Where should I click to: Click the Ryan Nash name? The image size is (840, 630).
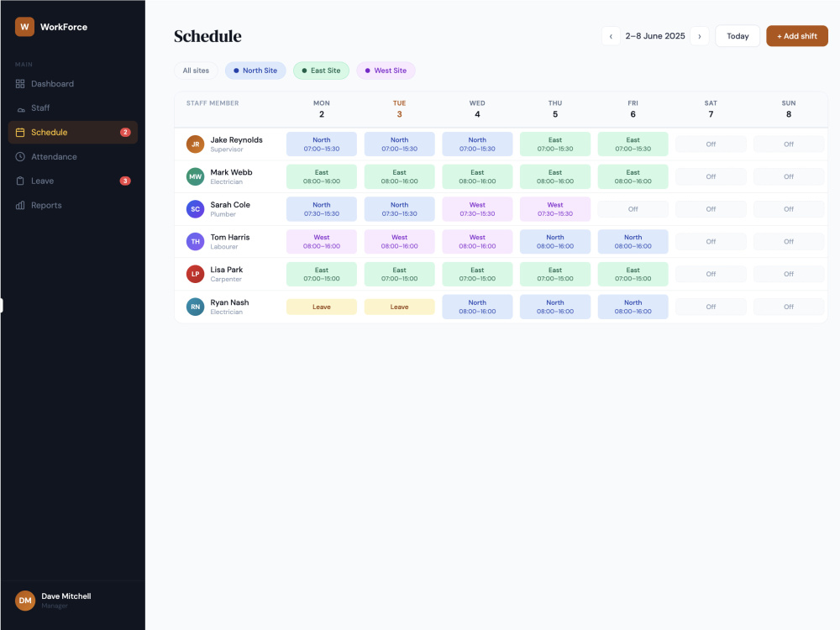pyautogui.click(x=229, y=302)
